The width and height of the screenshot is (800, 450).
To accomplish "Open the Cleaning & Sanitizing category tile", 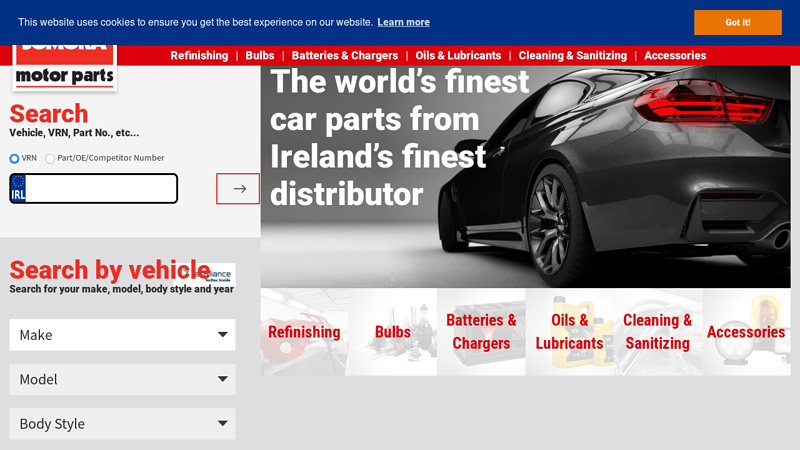I will pyautogui.click(x=658, y=332).
